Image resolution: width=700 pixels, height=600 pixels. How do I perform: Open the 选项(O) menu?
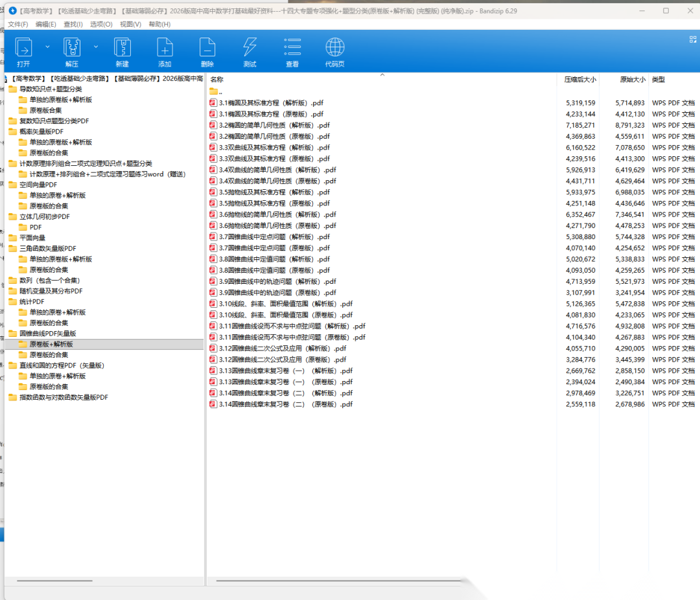pyautogui.click(x=101, y=24)
